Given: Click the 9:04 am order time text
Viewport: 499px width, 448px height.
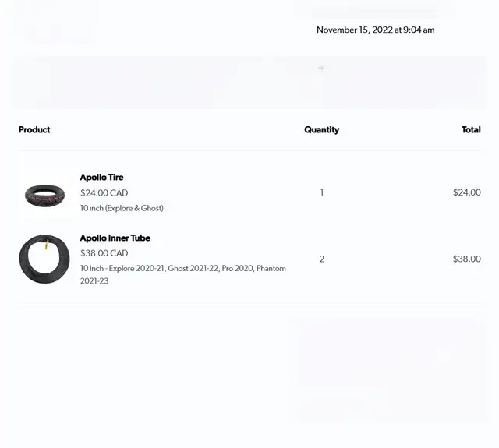Looking at the screenshot, I should point(419,30).
